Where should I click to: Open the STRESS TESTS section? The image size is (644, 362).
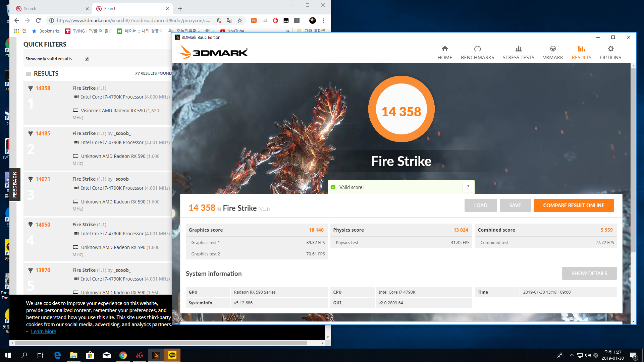tap(518, 53)
